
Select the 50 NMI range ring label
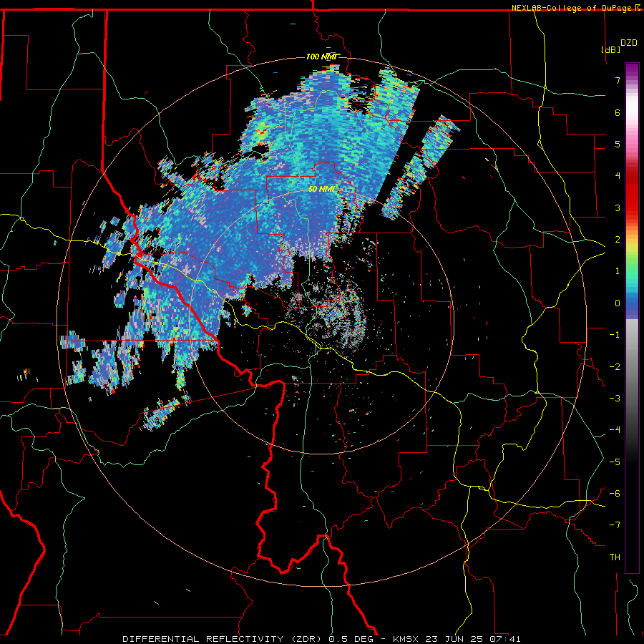coord(322,189)
